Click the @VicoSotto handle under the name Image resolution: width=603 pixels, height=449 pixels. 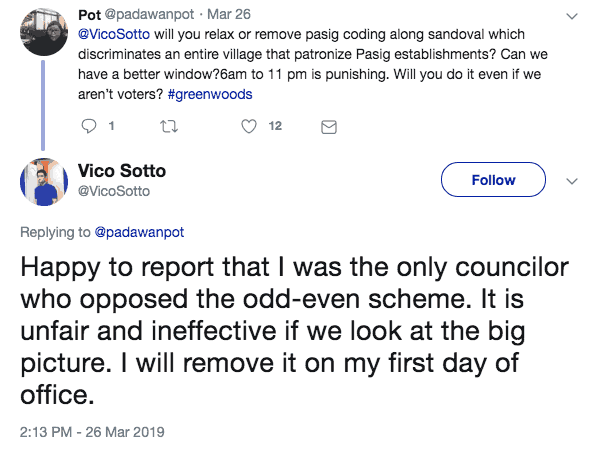(114, 189)
